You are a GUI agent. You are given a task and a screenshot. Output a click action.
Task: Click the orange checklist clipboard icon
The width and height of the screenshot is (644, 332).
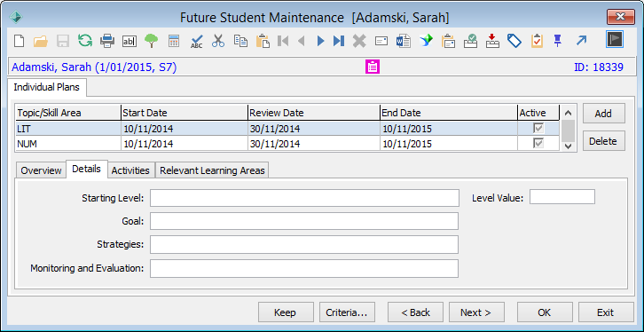coord(537,41)
